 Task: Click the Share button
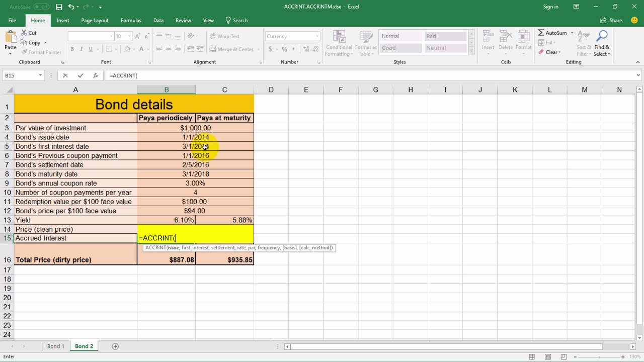[611, 21]
